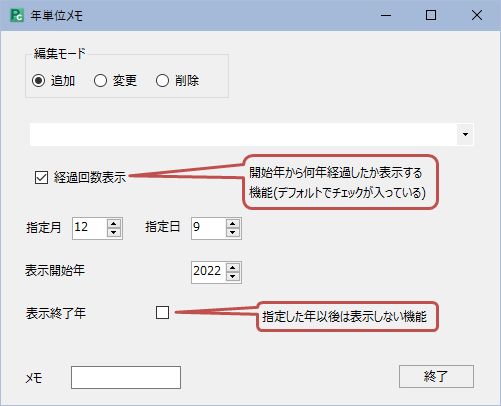Decrease 指定日 with the down arrow
Viewport: 501px width, 406px height.
(233, 233)
